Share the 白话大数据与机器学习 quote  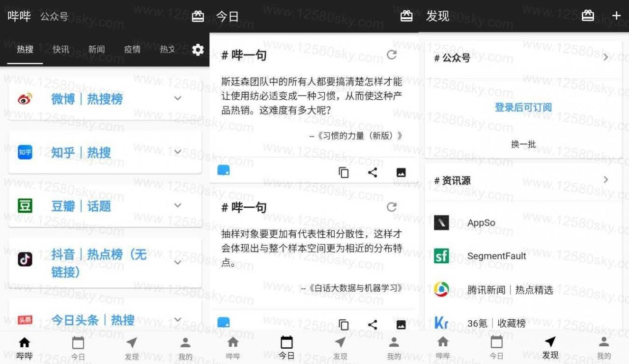[372, 325]
